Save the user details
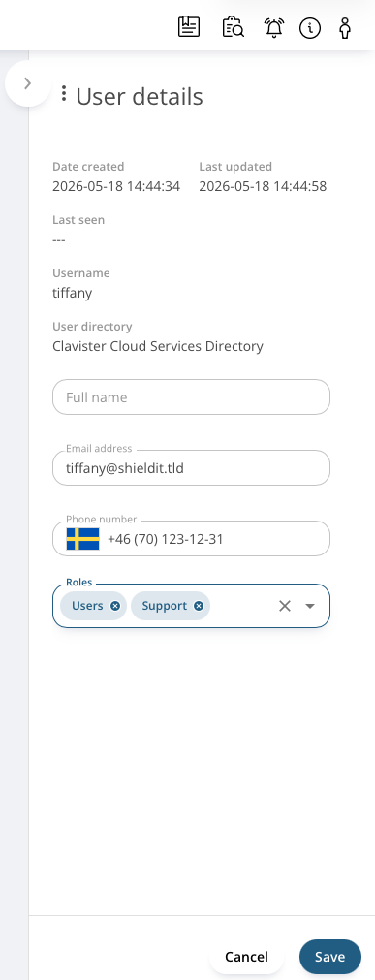This screenshot has width=375, height=980. click(330, 957)
